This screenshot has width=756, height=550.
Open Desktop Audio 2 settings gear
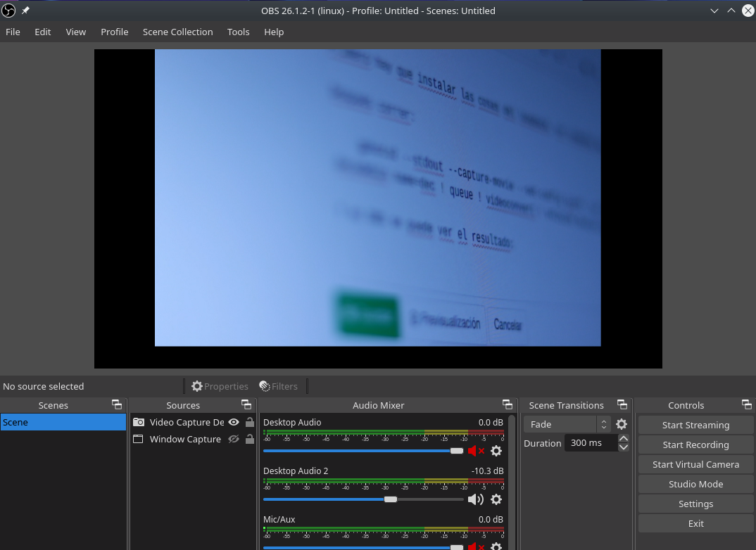coord(496,499)
